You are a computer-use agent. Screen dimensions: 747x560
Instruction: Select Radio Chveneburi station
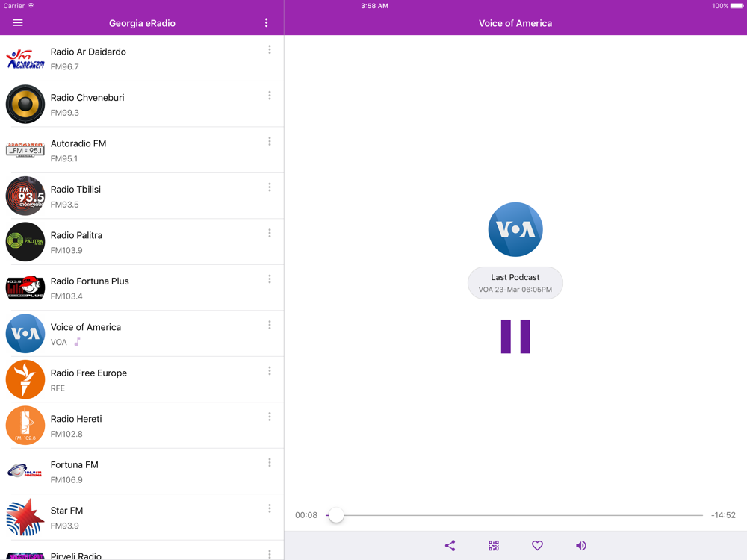[x=142, y=105]
